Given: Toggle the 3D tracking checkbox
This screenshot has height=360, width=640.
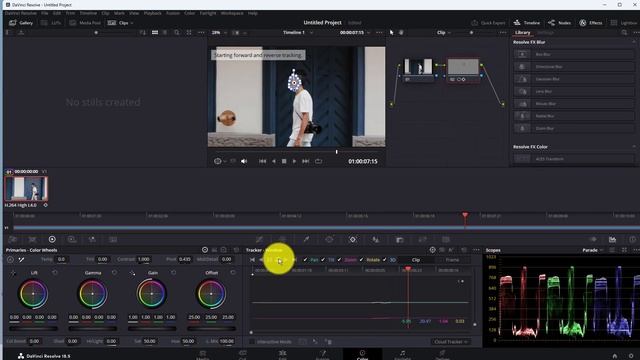Looking at the screenshot, I should (x=384, y=260).
